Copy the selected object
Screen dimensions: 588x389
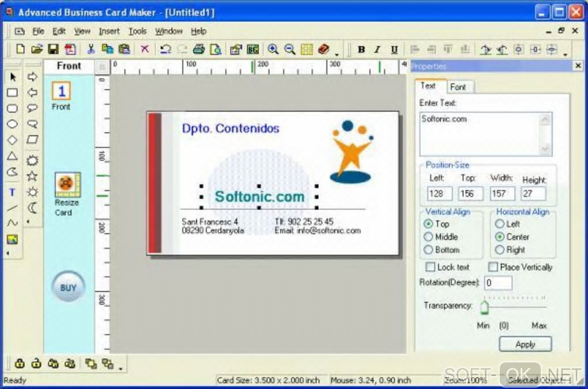[x=108, y=49]
